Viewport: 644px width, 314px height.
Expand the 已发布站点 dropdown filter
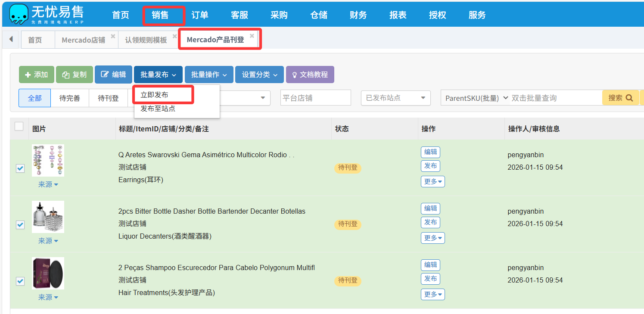click(x=395, y=98)
